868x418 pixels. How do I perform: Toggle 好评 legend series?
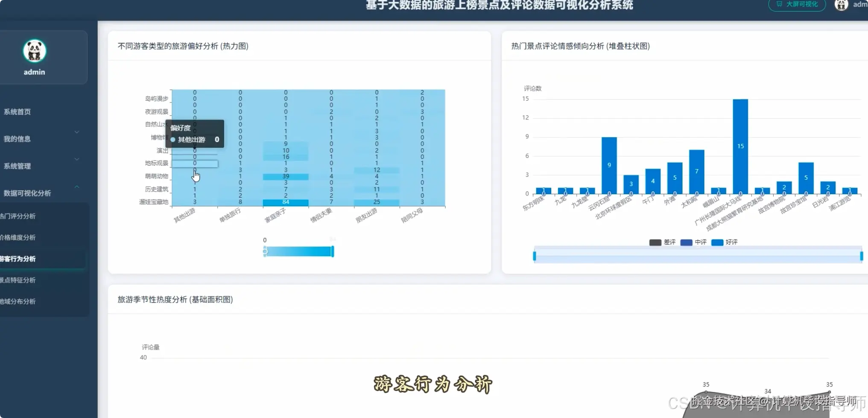[x=725, y=243]
